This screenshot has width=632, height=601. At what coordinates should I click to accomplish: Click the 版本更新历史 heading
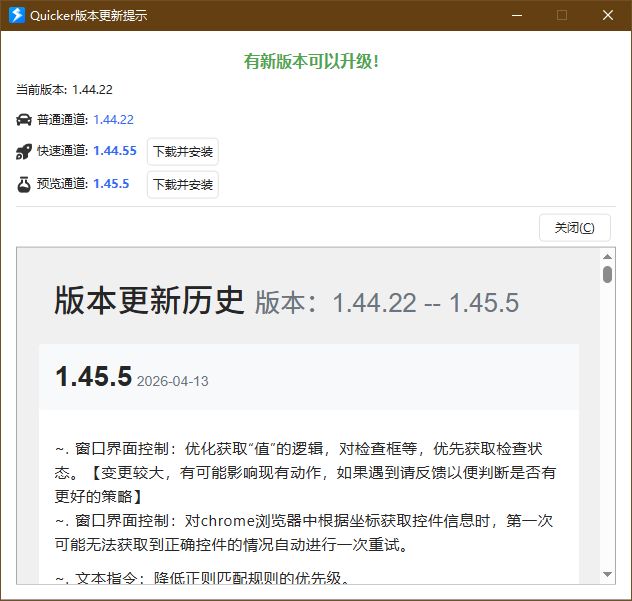149,301
